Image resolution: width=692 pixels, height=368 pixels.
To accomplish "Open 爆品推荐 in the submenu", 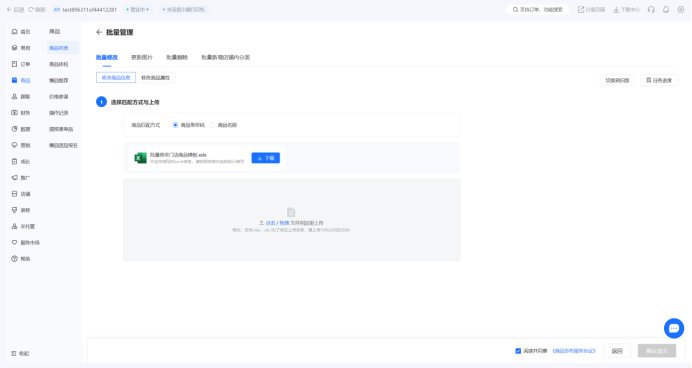I will click(x=59, y=80).
